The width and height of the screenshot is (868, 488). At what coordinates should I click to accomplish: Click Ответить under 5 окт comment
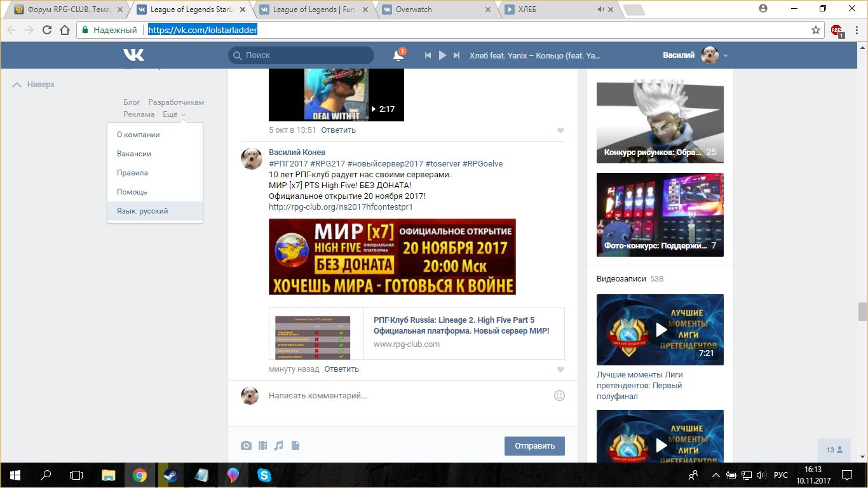(338, 130)
